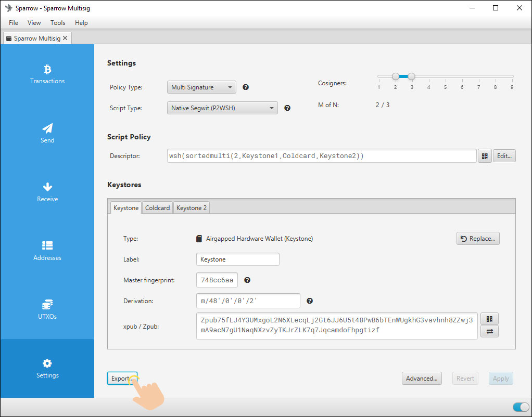
Task: Open the Policy Type dropdown
Action: [x=201, y=87]
